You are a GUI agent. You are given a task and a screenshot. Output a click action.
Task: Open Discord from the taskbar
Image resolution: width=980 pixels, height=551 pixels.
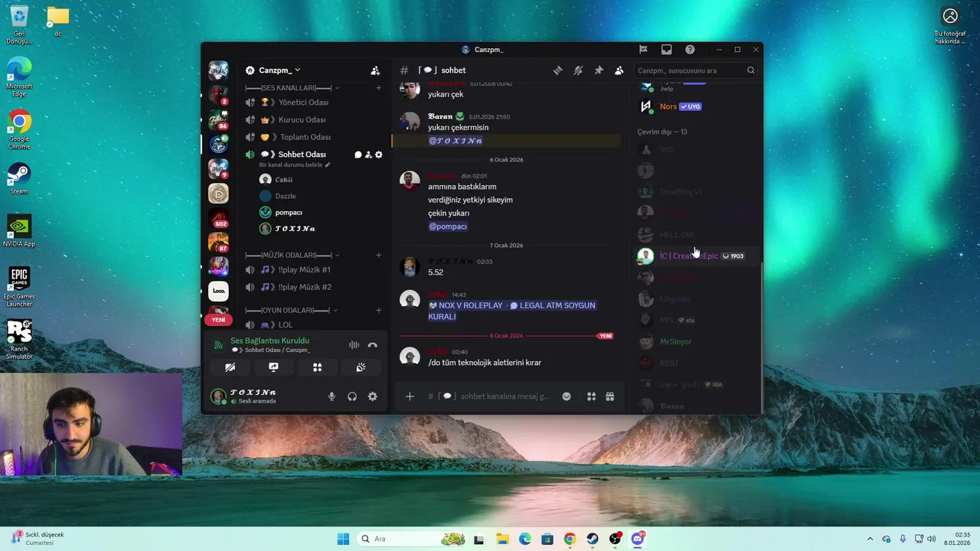click(637, 539)
